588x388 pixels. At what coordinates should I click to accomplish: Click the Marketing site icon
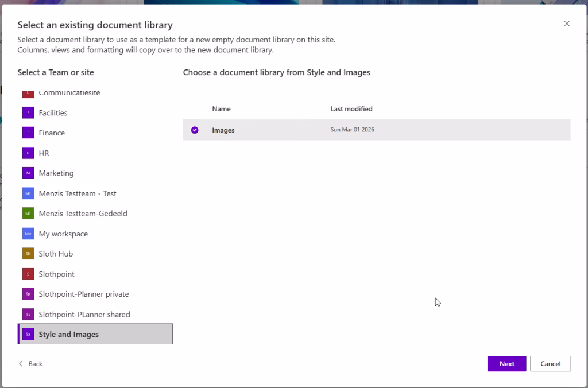click(x=28, y=173)
